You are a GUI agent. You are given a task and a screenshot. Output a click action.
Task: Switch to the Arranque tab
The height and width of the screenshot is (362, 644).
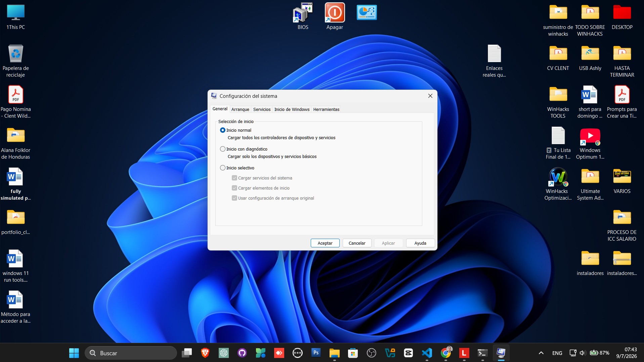(240, 109)
